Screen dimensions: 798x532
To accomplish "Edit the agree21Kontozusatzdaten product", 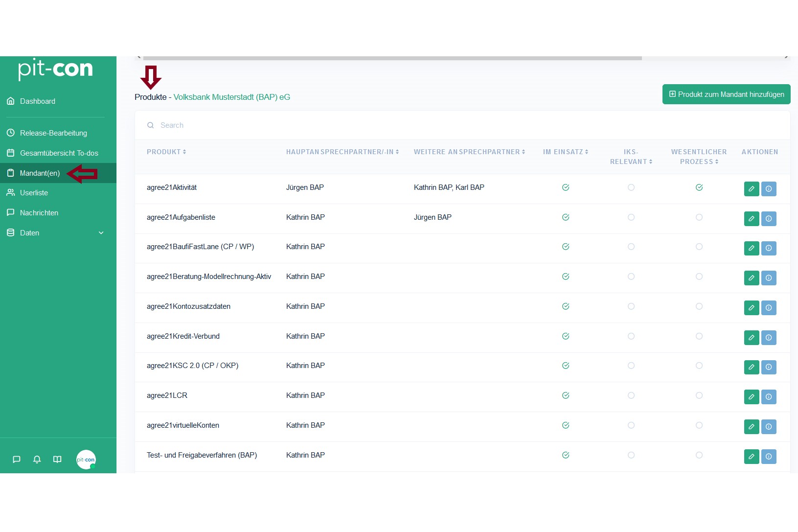I will click(752, 308).
